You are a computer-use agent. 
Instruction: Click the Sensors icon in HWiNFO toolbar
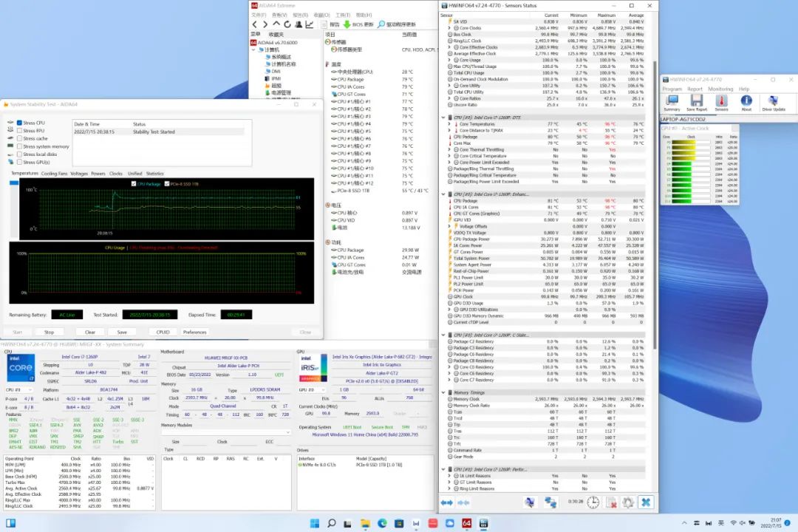pyautogui.click(x=720, y=102)
